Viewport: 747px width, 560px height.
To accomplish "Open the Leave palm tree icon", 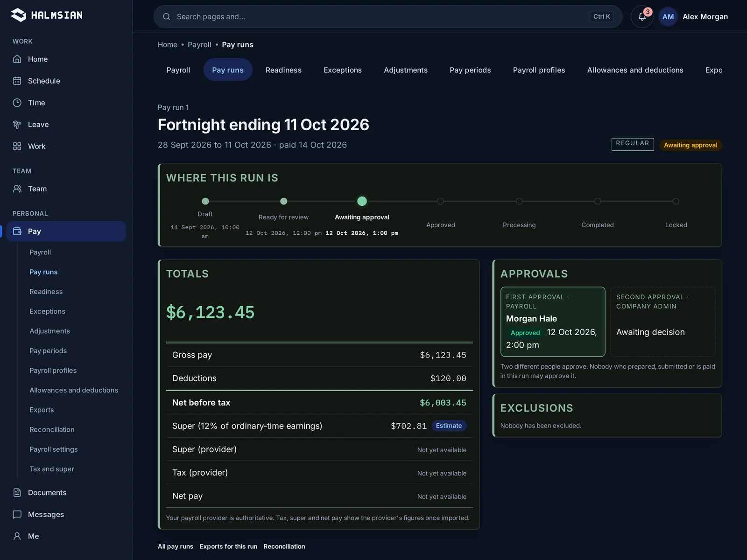I will pyautogui.click(x=17, y=125).
